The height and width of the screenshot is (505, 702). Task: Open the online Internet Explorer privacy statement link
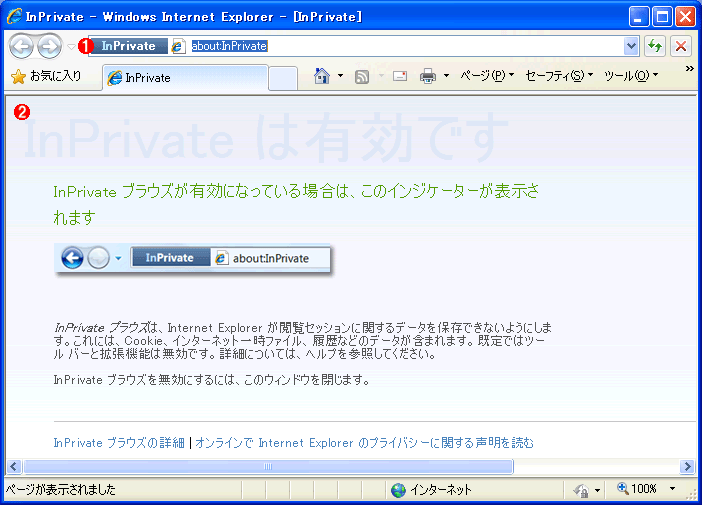click(364, 443)
